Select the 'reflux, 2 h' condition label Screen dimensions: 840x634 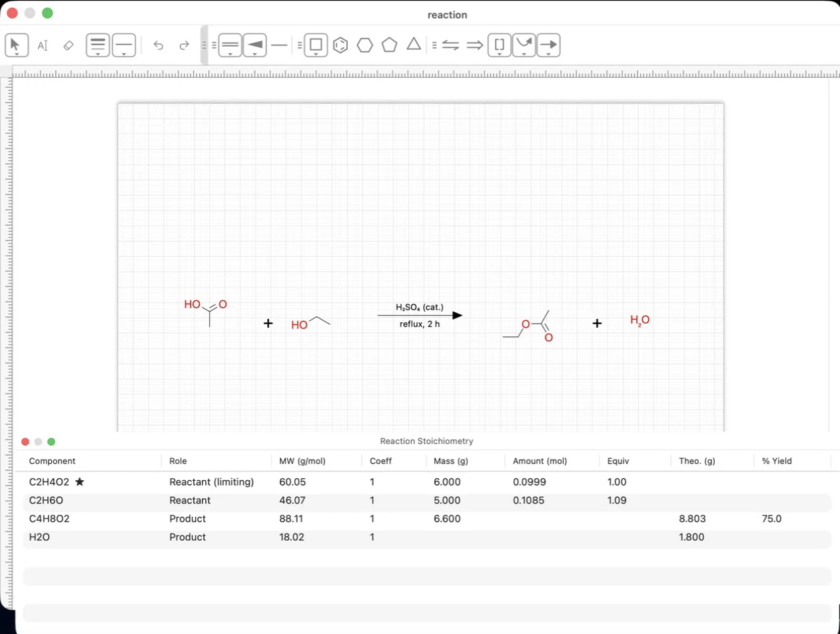coord(420,324)
